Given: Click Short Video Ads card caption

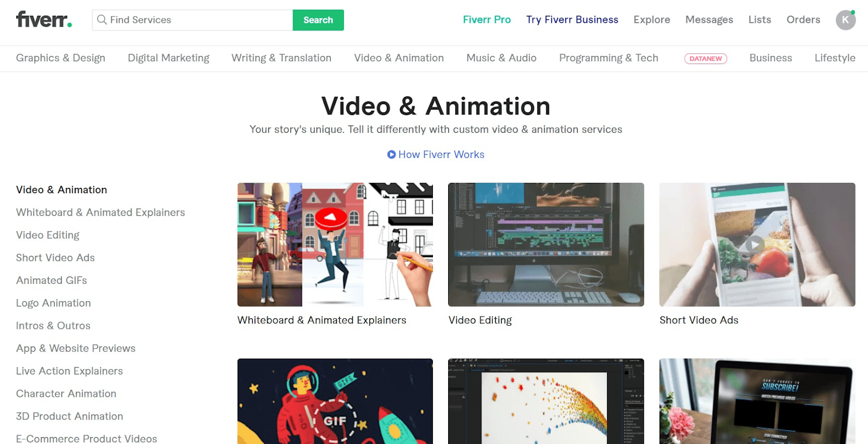Looking at the screenshot, I should [699, 320].
